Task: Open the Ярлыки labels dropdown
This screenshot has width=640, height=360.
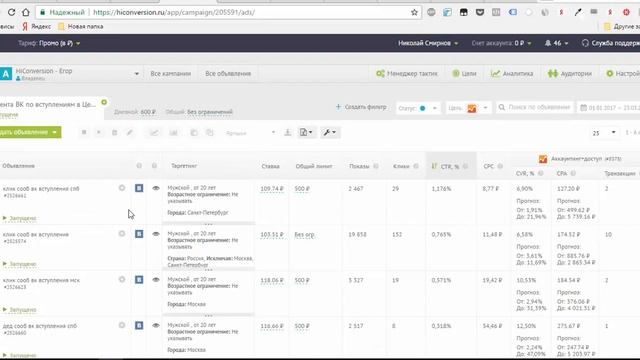Action: click(250, 133)
